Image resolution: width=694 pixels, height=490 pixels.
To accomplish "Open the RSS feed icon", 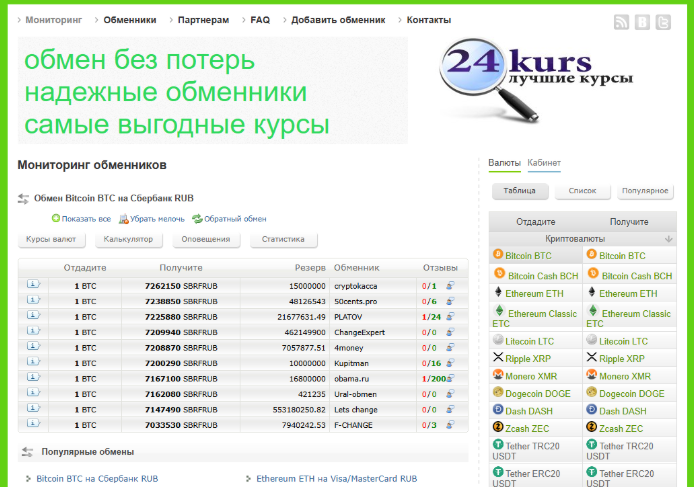I will point(621,22).
